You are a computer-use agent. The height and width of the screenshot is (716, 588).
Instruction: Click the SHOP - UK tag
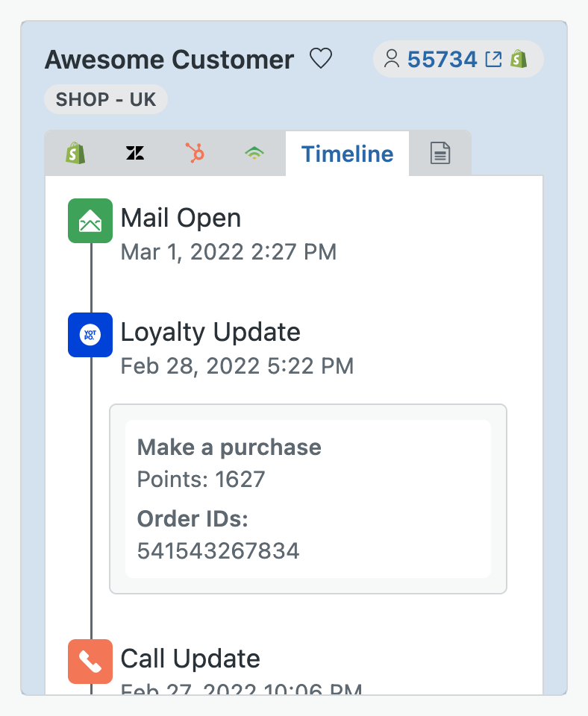pyautogui.click(x=106, y=99)
